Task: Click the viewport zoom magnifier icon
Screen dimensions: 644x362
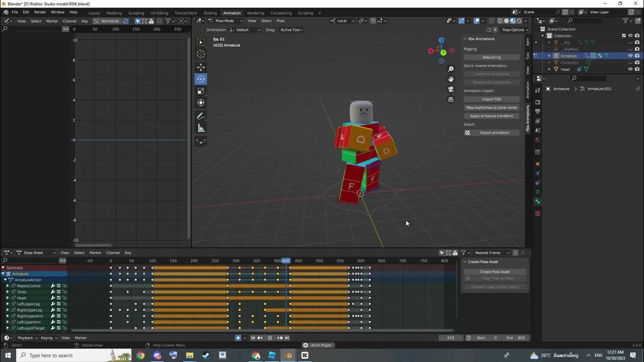Action: point(451,69)
